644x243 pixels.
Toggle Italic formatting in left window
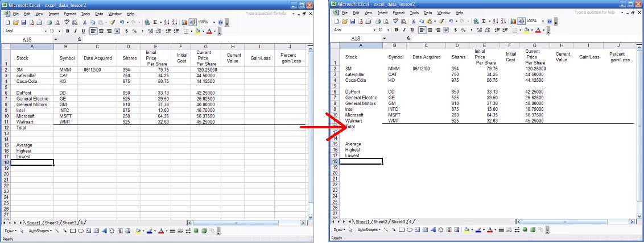(75, 31)
